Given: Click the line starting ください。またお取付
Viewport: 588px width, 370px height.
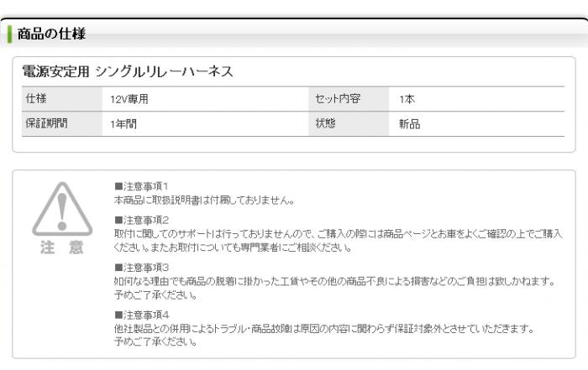Looking at the screenshot, I should pos(233,248).
